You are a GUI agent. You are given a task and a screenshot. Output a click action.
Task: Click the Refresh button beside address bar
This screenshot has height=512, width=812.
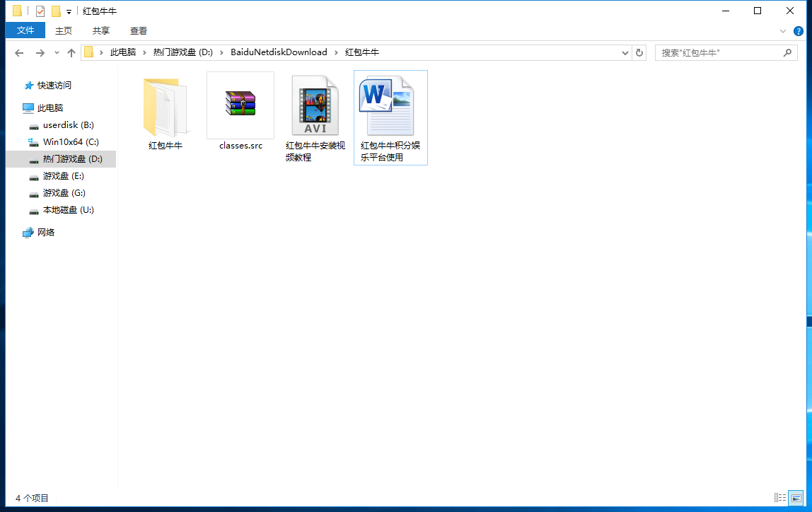(639, 53)
